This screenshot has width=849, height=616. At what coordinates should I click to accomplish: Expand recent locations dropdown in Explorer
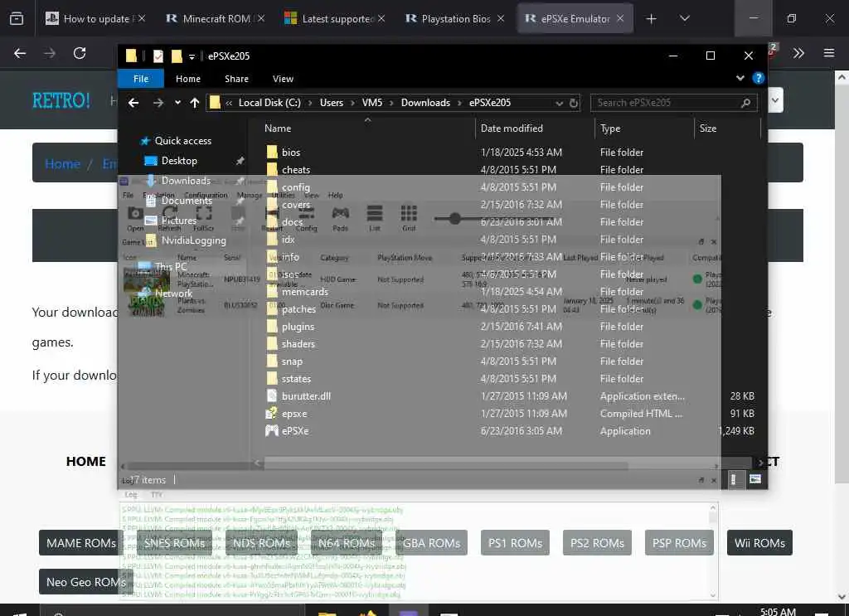click(x=177, y=103)
